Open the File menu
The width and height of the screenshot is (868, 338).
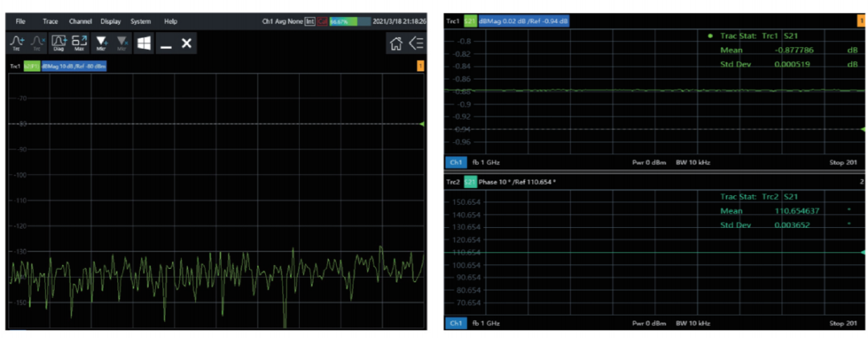point(20,22)
